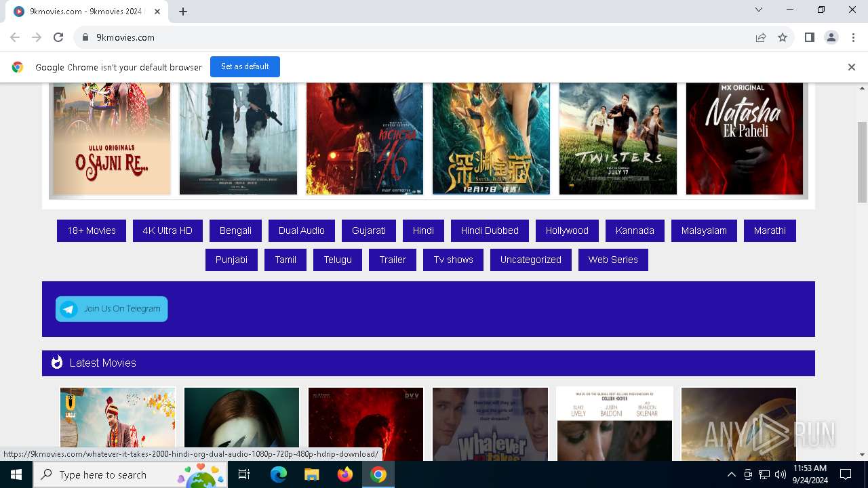
Task: Open File Explorer from taskbar
Action: 312,474
